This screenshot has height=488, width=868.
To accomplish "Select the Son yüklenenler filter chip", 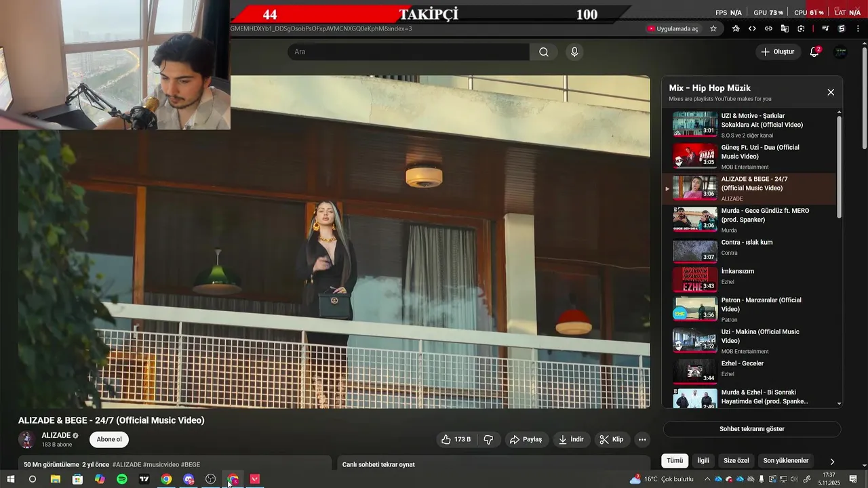I will [x=786, y=461].
